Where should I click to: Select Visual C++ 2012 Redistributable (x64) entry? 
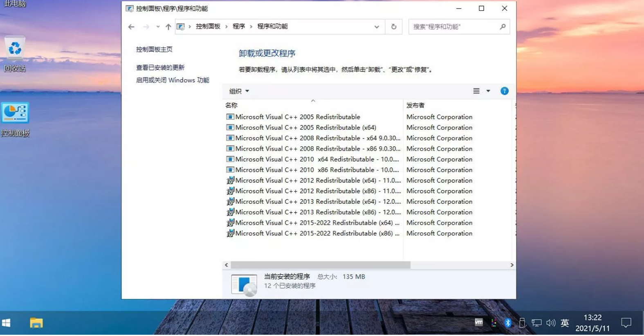[313, 180]
